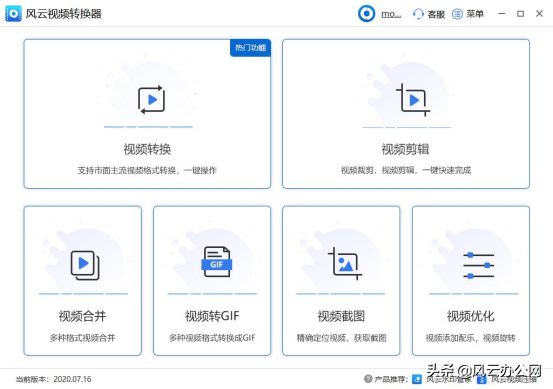Click the 产品推荐 label
Screen dimensions: 553x389
pos(391,379)
